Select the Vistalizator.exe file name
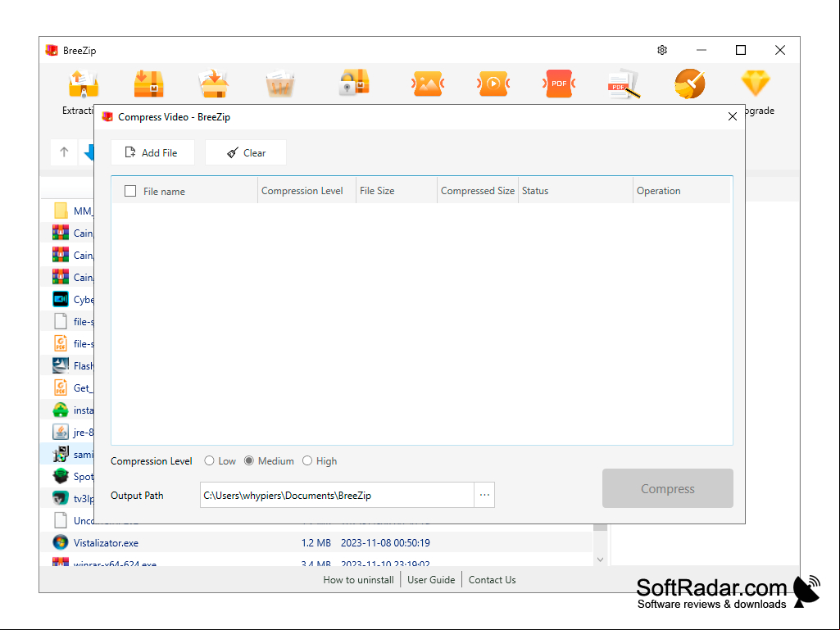The image size is (840, 630). coord(106,542)
